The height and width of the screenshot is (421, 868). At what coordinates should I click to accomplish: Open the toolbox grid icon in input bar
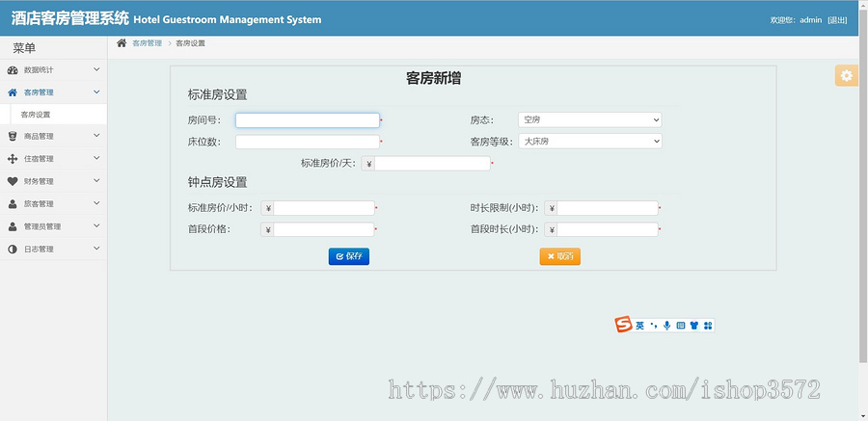[708, 326]
